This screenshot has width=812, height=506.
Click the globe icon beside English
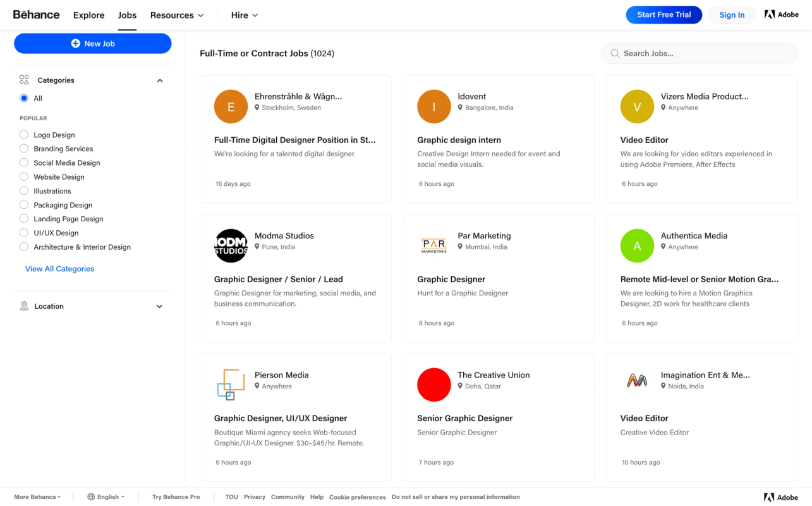[91, 497]
